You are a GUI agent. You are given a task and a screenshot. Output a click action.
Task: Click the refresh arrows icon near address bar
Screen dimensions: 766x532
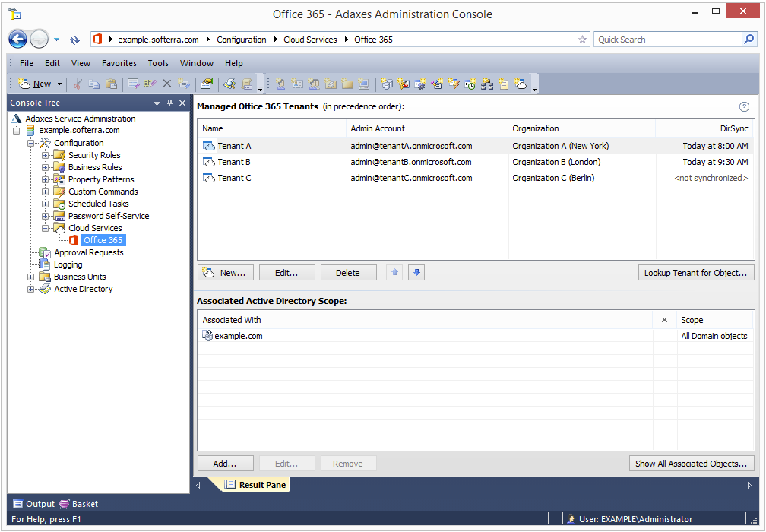click(74, 40)
